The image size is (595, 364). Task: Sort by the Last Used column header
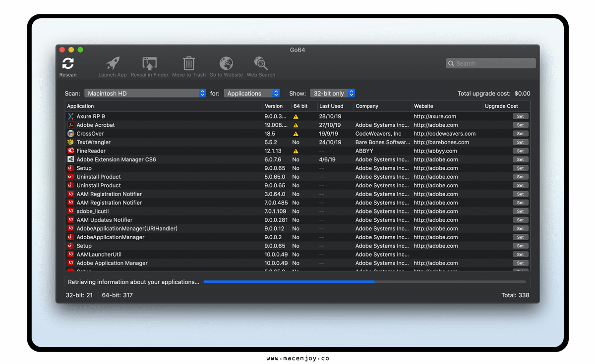coord(335,106)
